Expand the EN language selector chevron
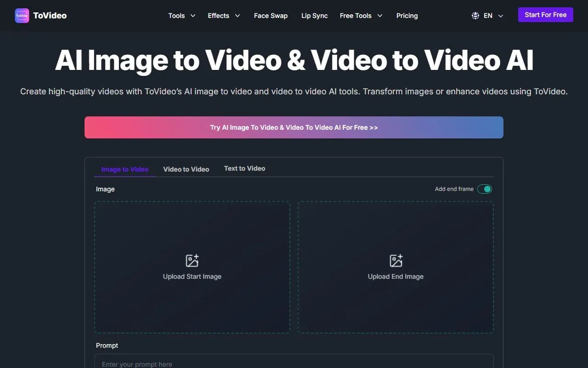588x368 pixels. pos(501,16)
